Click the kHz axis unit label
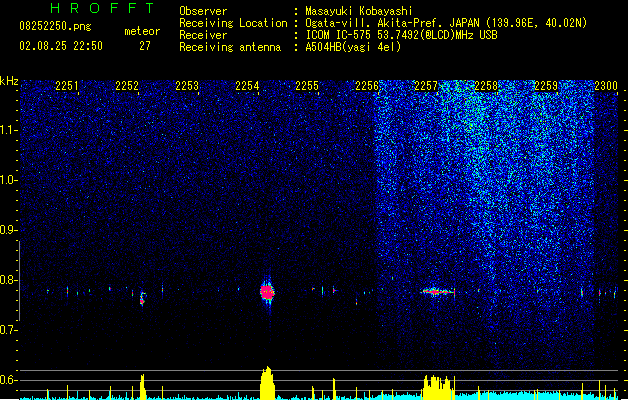This screenshot has height=400, width=629. (9, 81)
